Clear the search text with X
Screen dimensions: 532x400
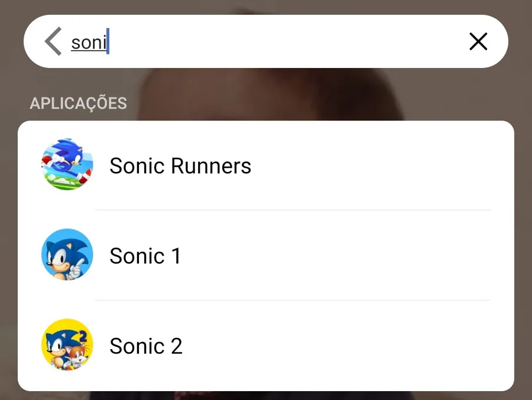point(478,41)
